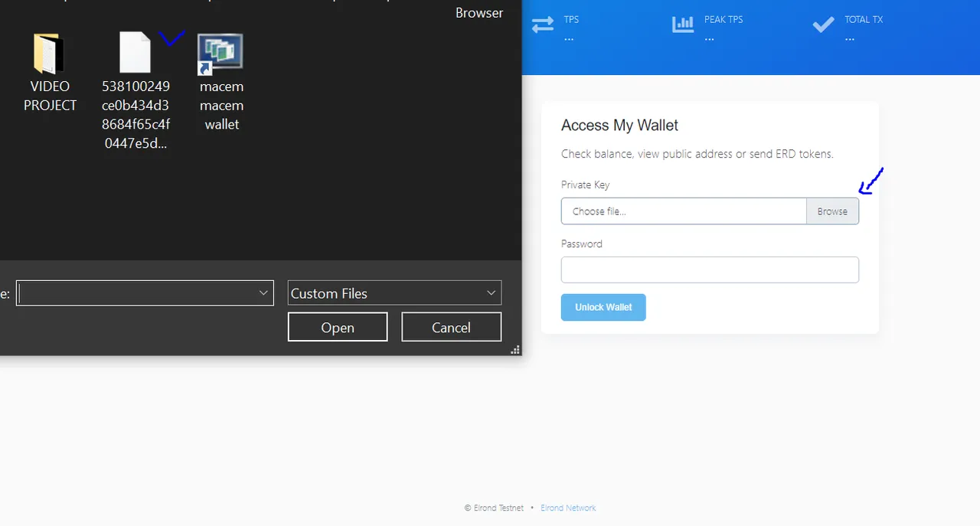
Task: Open the file name dropdown arrow
Action: click(x=263, y=292)
